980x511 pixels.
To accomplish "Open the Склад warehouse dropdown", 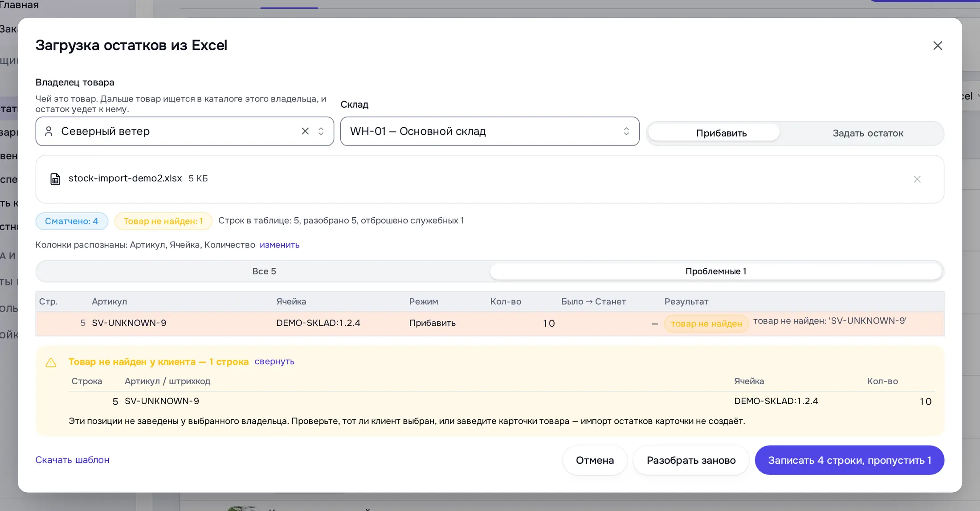I will click(490, 131).
